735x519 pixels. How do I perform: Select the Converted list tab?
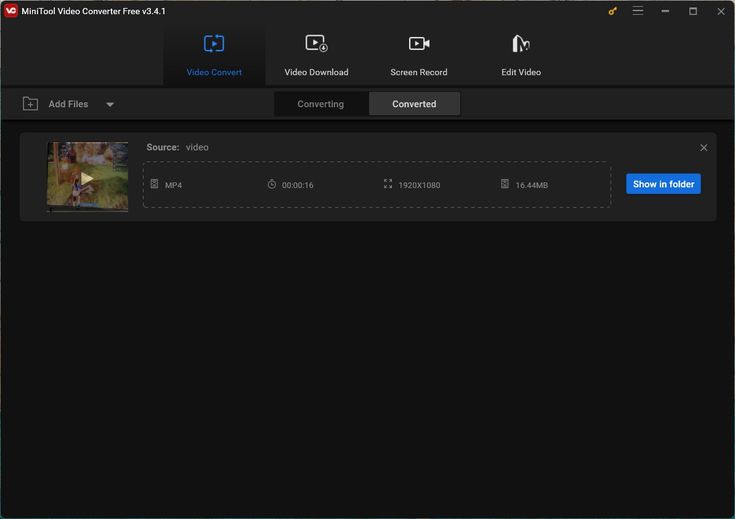point(414,104)
